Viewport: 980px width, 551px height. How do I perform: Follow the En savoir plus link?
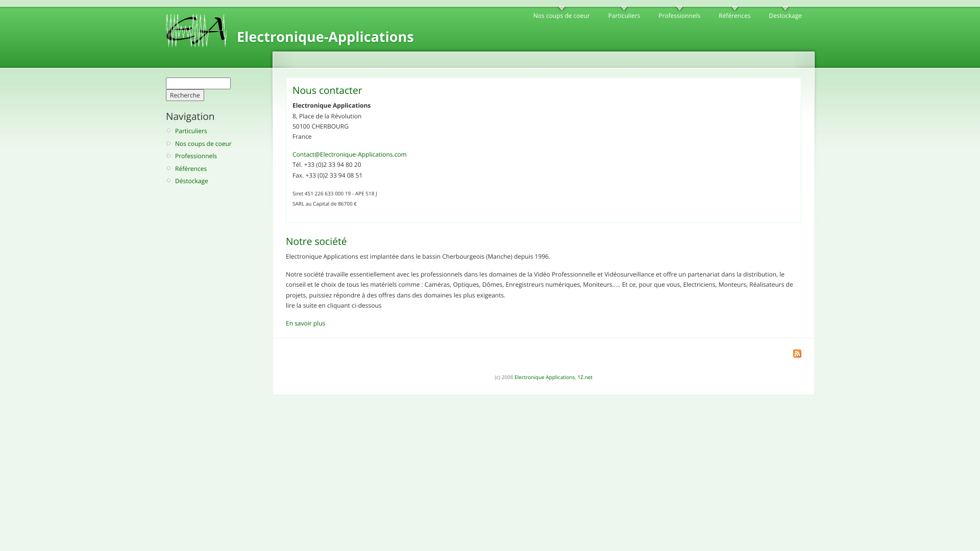tap(305, 323)
